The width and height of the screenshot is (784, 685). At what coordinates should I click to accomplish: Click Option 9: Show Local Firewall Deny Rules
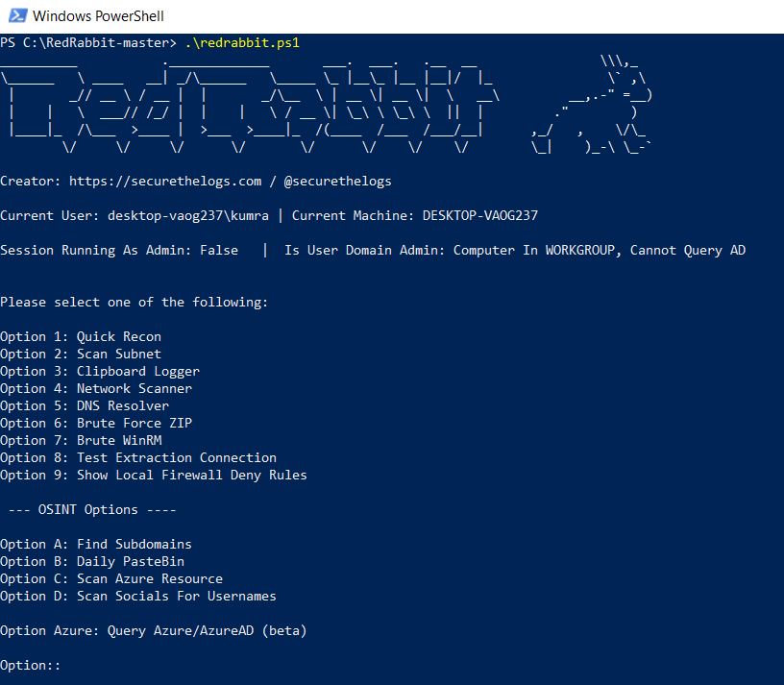click(154, 475)
